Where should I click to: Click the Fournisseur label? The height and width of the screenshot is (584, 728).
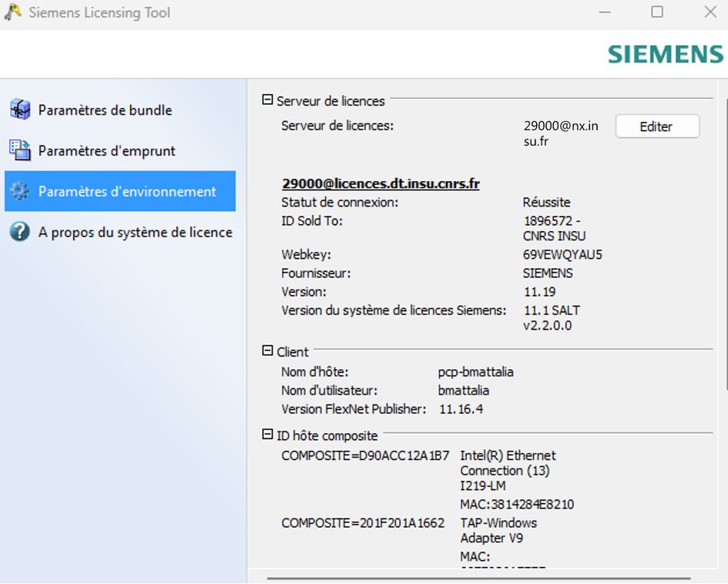[x=316, y=273]
